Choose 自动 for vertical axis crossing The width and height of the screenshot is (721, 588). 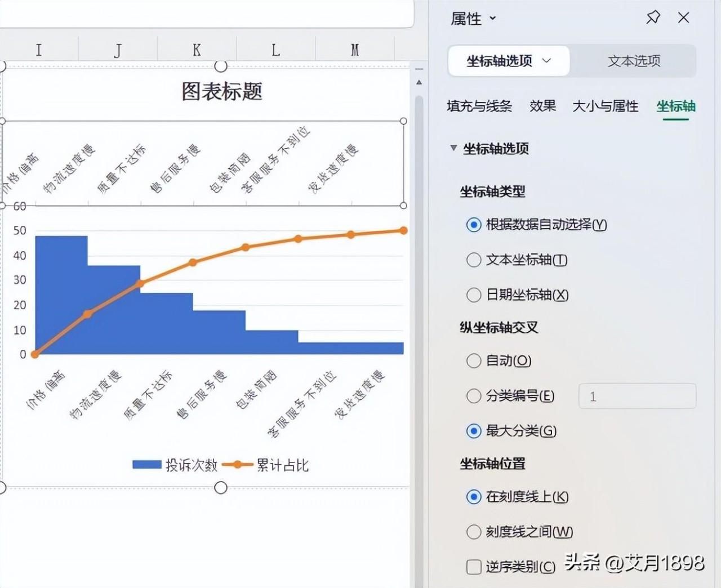coord(474,360)
